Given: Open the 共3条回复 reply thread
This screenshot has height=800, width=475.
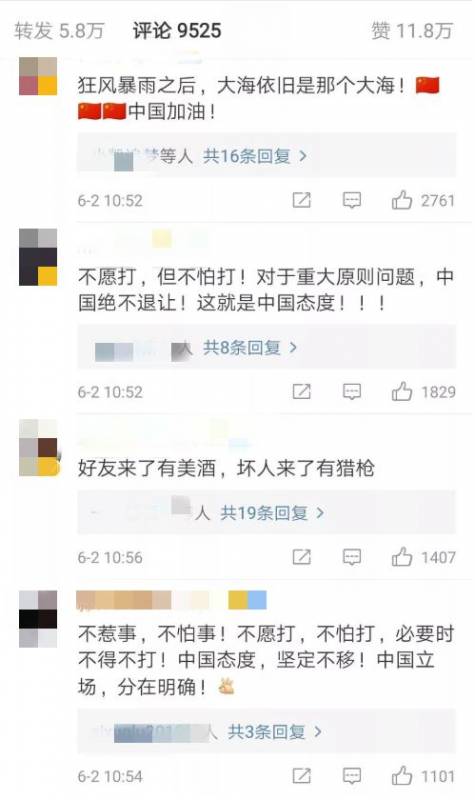Looking at the screenshot, I should (x=275, y=732).
